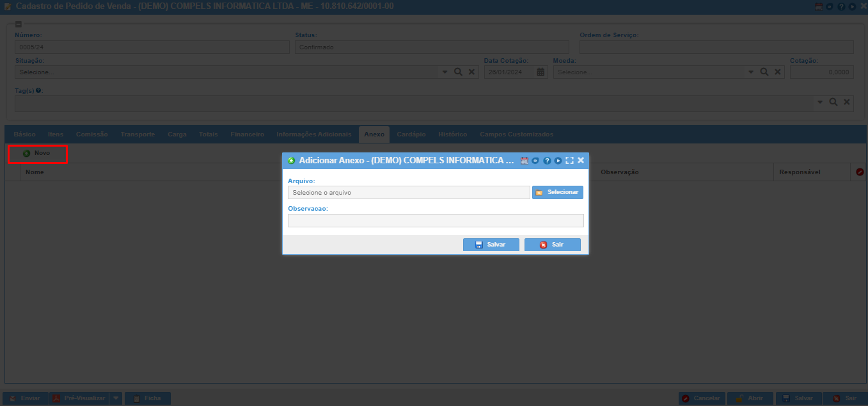Viewport: 868px width, 406px height.
Task: Switch to the Totais tab
Action: [x=209, y=134]
